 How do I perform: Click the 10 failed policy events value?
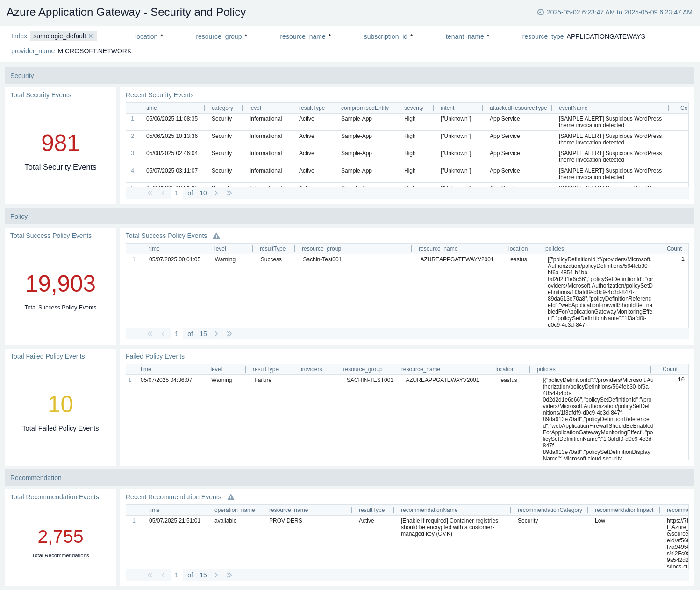60,404
